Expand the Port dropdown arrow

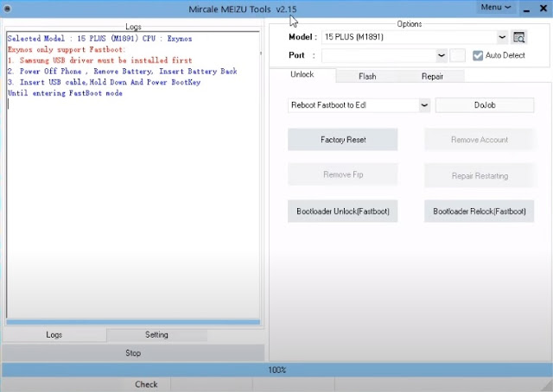click(x=442, y=55)
